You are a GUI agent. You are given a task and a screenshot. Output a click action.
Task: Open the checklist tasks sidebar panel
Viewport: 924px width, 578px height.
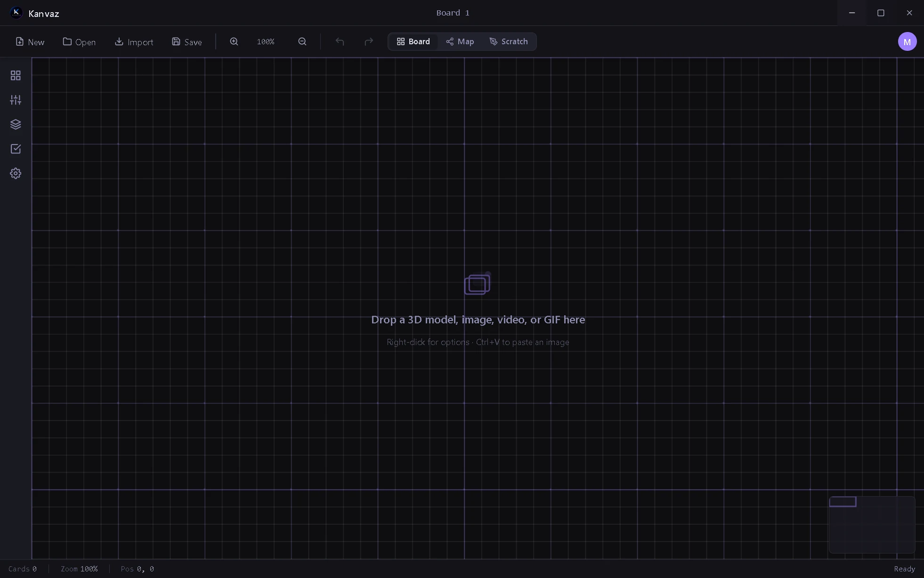click(x=16, y=149)
